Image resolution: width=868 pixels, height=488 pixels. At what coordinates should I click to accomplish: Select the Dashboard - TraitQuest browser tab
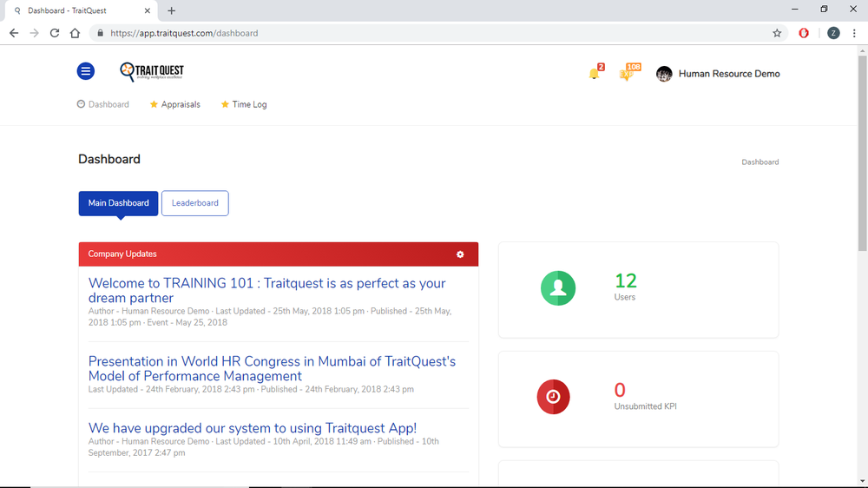(81, 10)
